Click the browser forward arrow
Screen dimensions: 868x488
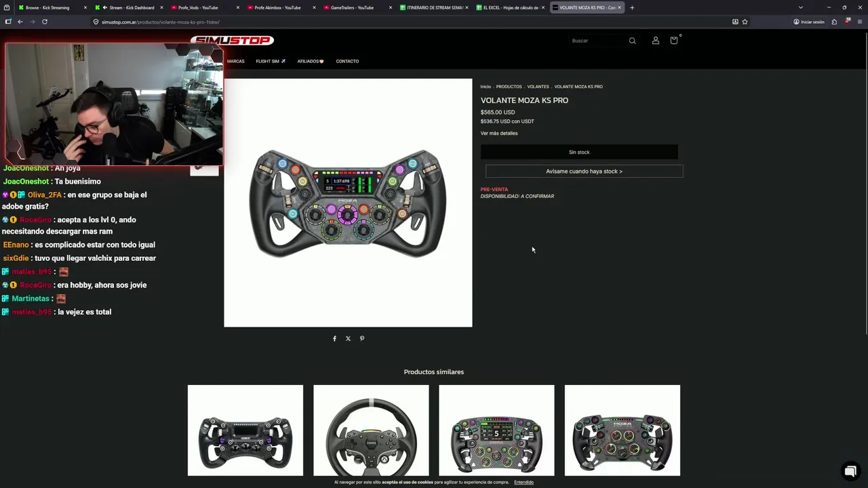[32, 22]
